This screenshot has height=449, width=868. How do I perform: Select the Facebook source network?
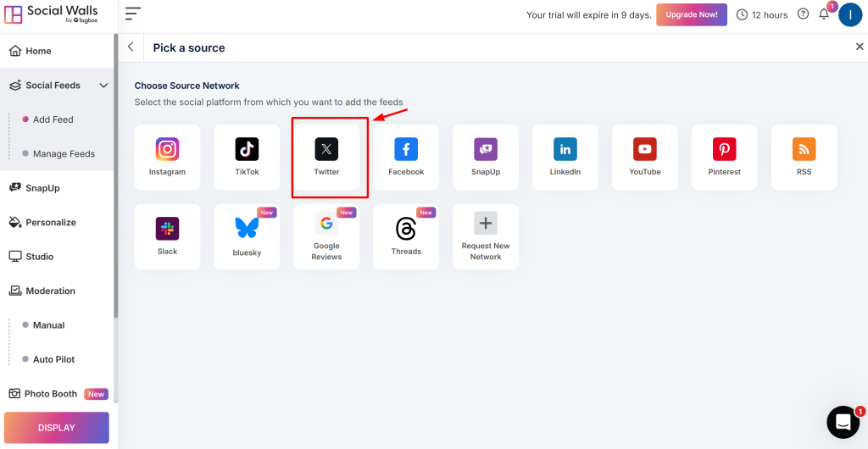[x=406, y=157]
